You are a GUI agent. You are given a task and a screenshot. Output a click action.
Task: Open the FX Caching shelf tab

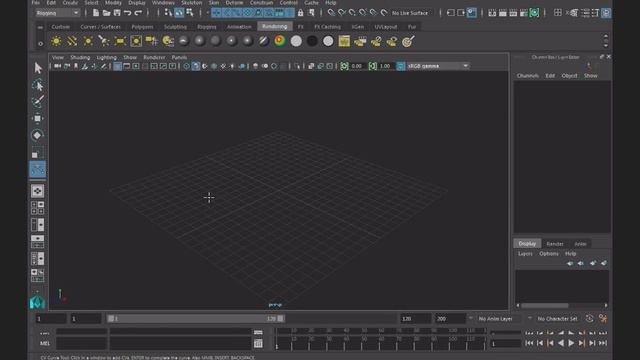pyautogui.click(x=327, y=27)
